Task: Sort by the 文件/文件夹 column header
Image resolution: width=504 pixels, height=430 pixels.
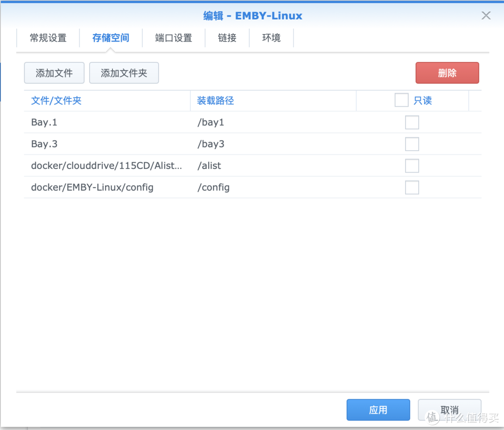Action: click(56, 100)
